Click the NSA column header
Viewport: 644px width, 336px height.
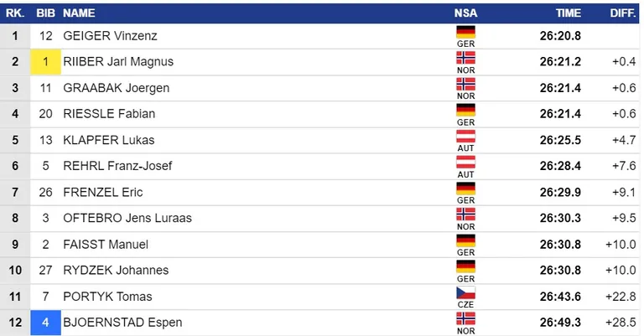[x=465, y=13]
